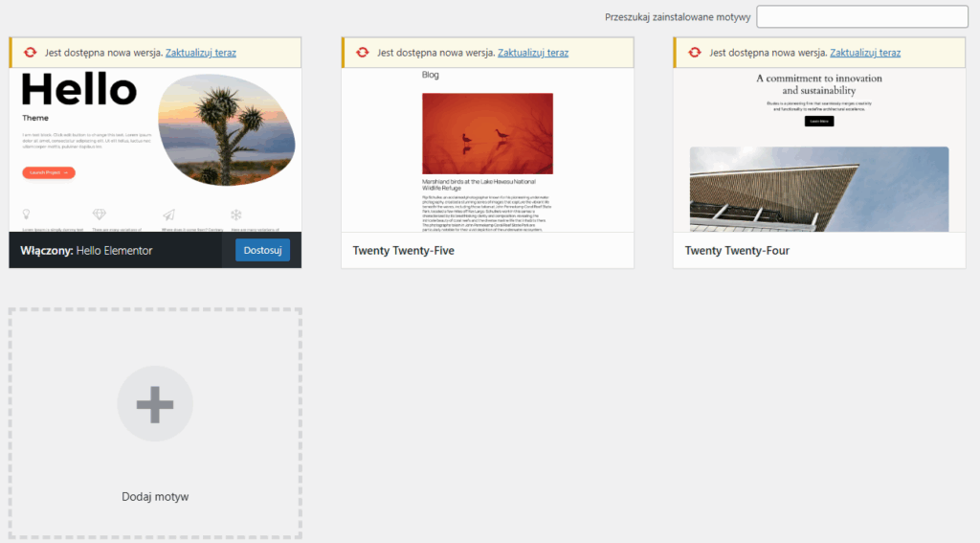This screenshot has height=543, width=980.
Task: Open the red marshland birds thumbnail
Action: tap(487, 133)
